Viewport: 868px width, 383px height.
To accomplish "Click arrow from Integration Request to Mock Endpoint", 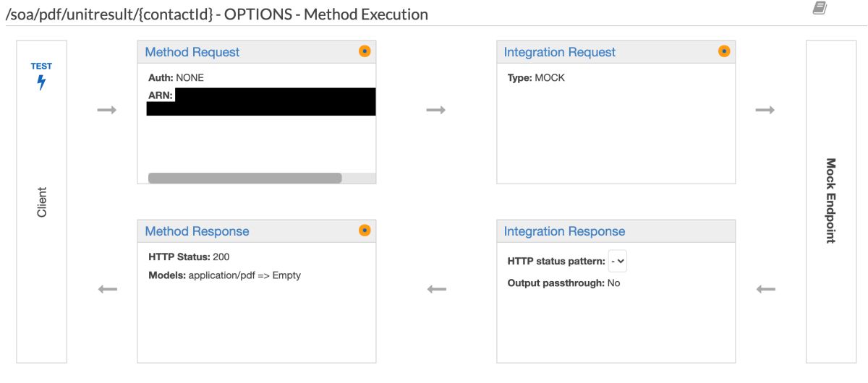I will 765,110.
